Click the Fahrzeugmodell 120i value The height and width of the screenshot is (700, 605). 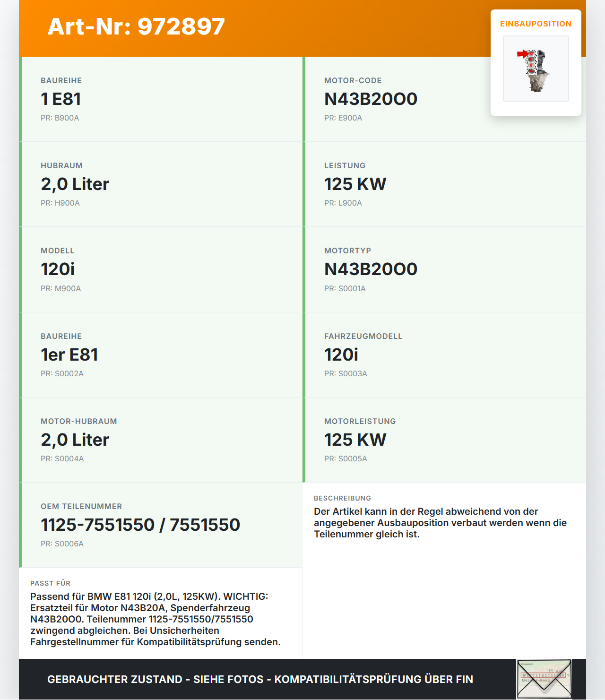341,354
